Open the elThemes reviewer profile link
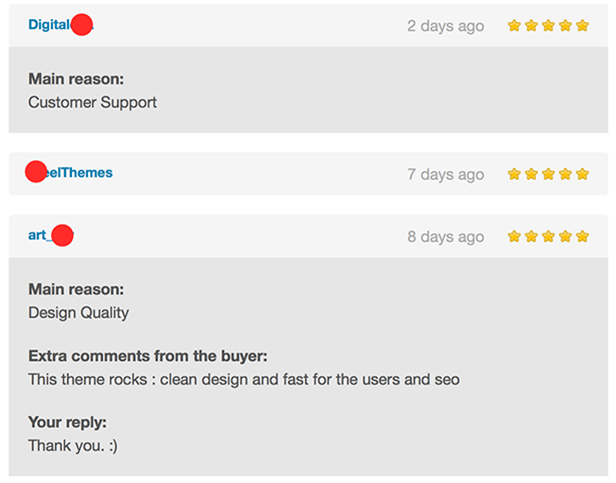 pyautogui.click(x=80, y=173)
